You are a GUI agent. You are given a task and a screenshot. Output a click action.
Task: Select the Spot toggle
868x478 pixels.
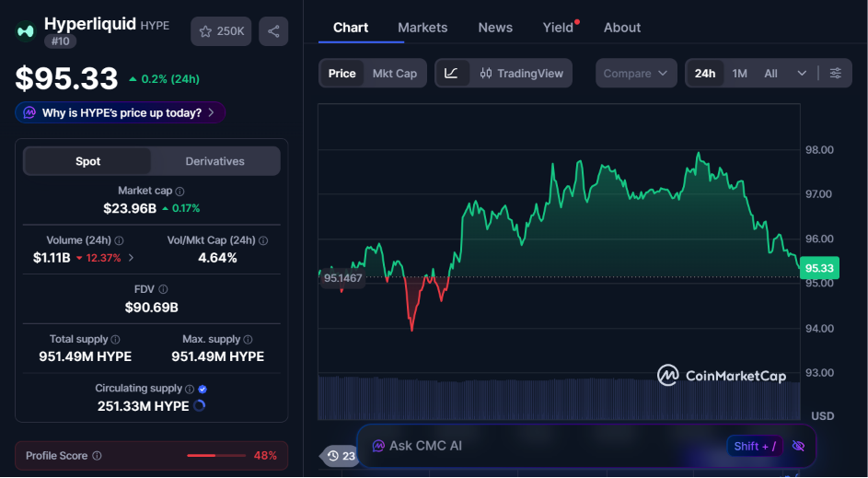[87, 161]
